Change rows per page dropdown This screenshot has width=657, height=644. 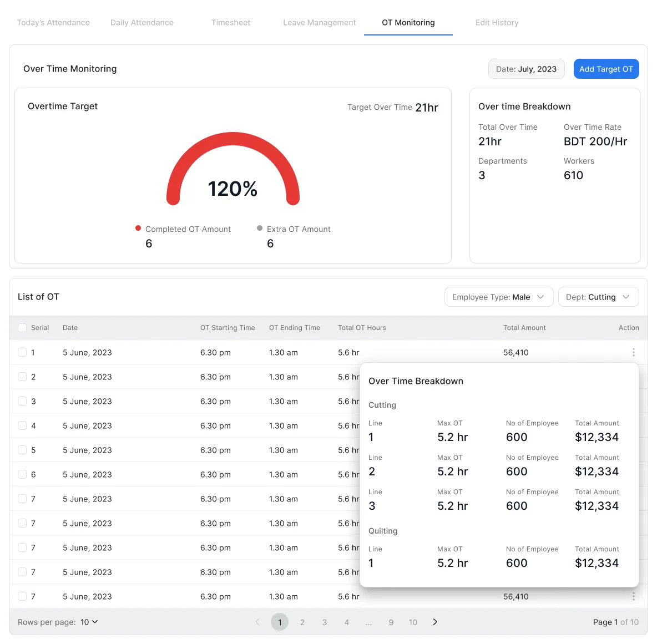point(89,622)
